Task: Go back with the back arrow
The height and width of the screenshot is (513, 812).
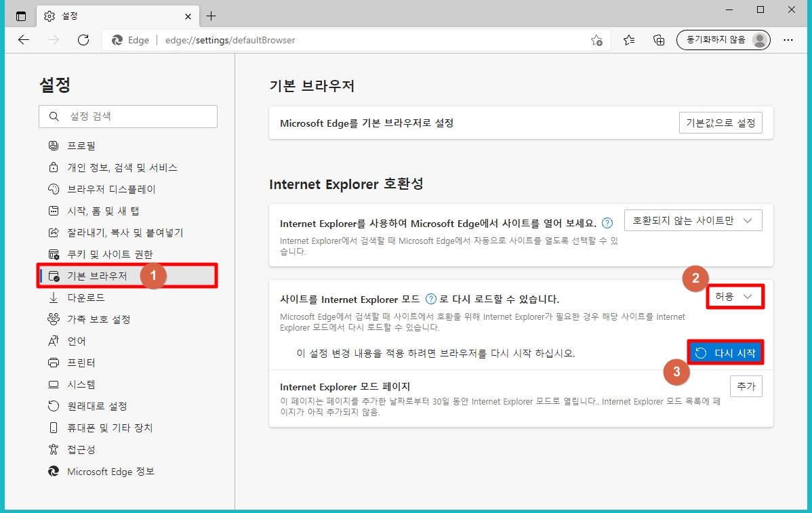Action: (24, 40)
